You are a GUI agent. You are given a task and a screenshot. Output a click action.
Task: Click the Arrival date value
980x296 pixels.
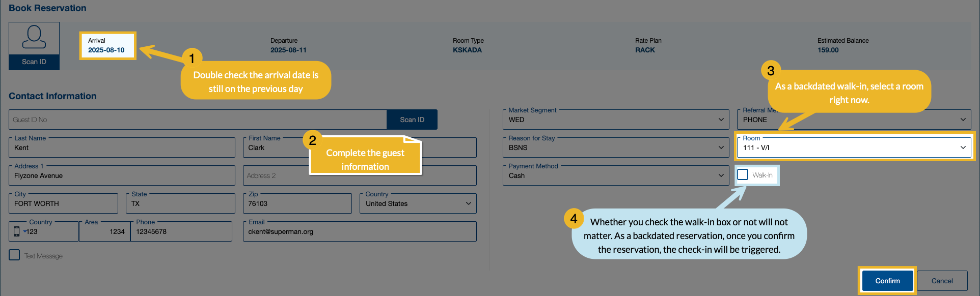(x=106, y=50)
